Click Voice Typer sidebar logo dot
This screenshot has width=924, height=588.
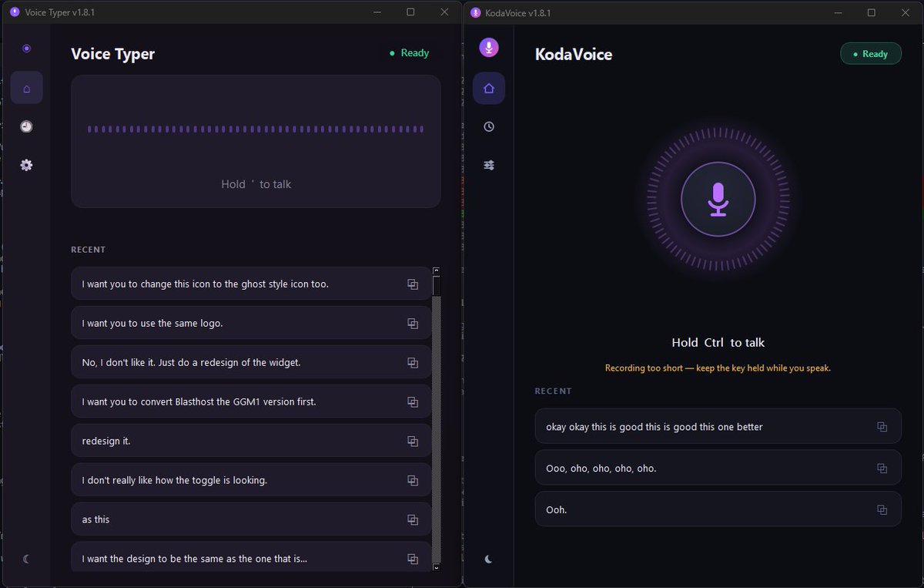[27, 49]
